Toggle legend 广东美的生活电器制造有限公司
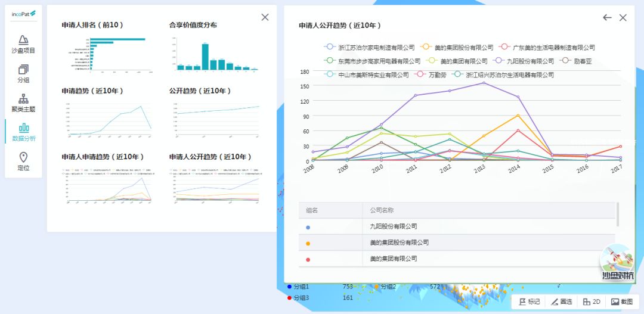The image size is (644, 314). [x=547, y=47]
